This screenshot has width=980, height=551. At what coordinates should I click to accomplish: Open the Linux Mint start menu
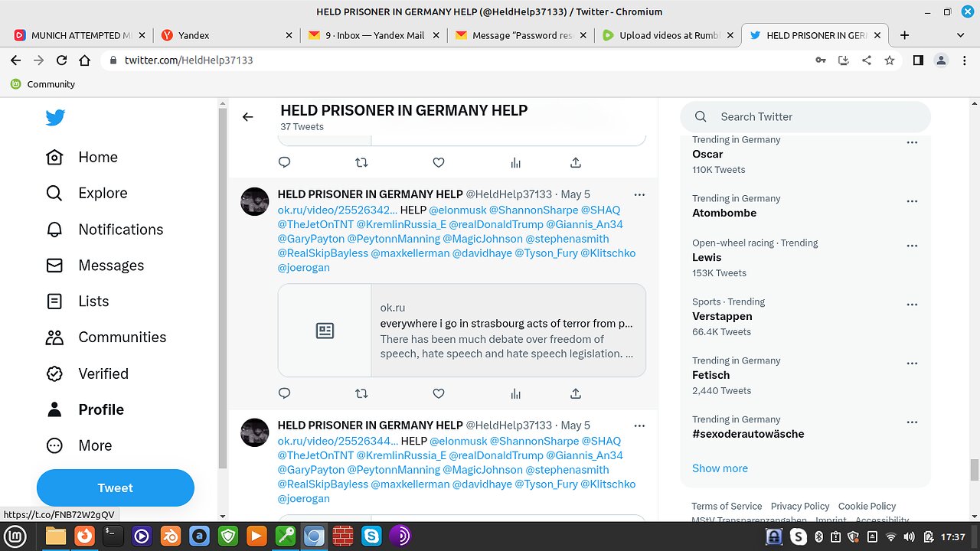tap(15, 536)
